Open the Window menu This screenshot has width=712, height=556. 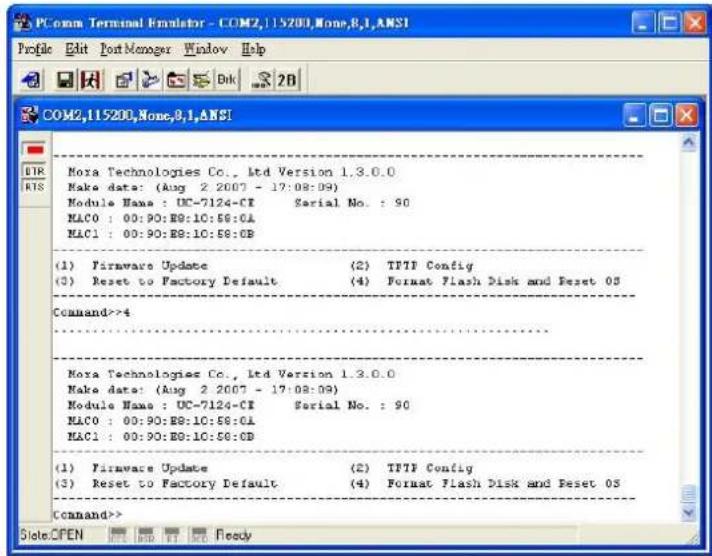(x=206, y=49)
